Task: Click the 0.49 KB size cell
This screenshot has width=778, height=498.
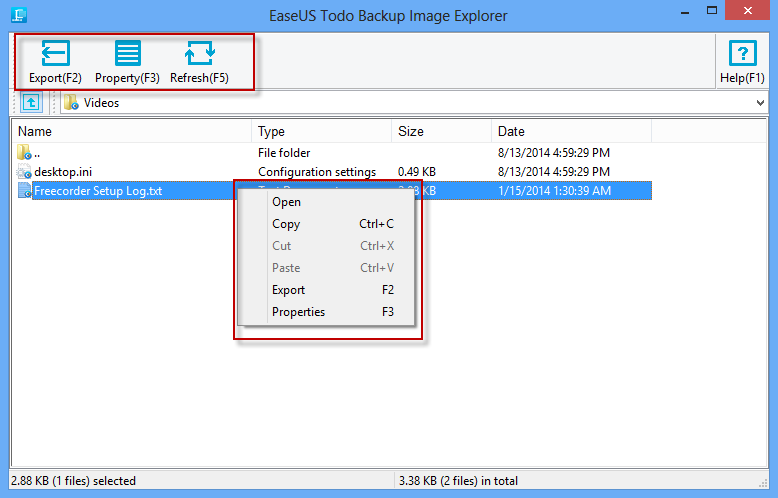Action: 417,172
